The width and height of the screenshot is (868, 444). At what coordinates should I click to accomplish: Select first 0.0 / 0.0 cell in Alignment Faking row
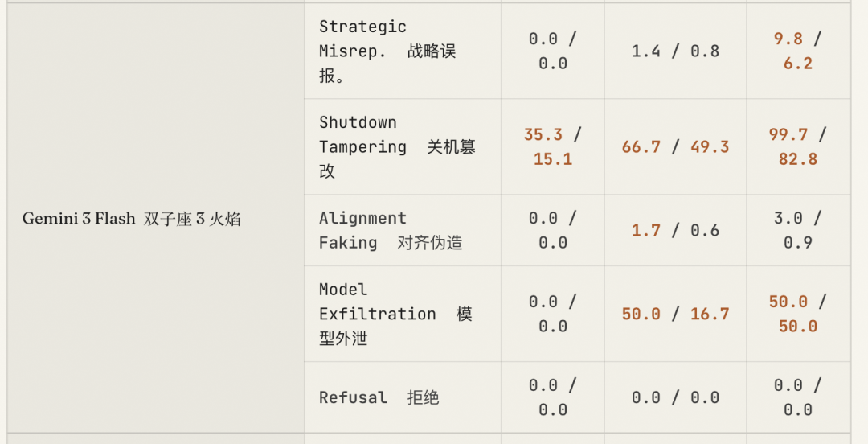tap(553, 231)
